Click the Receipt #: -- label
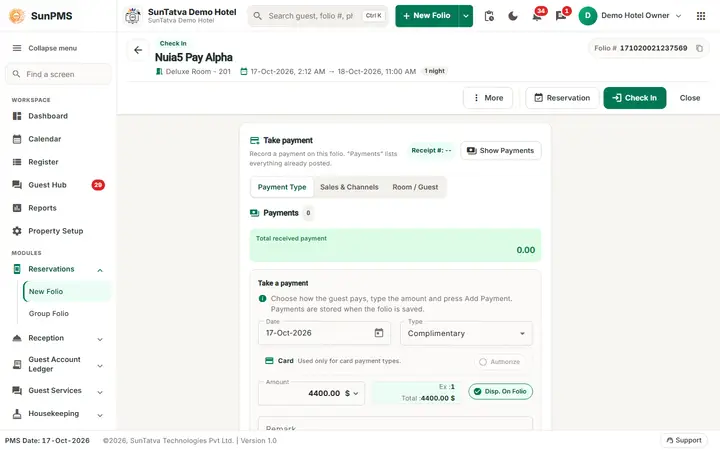This screenshot has width=720, height=450. [x=431, y=151]
